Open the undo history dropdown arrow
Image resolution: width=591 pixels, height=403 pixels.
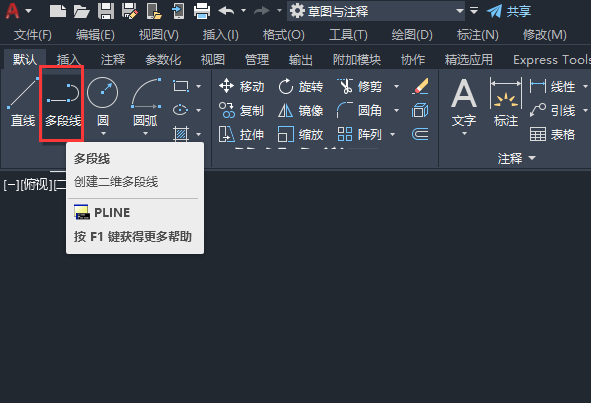click(x=243, y=11)
